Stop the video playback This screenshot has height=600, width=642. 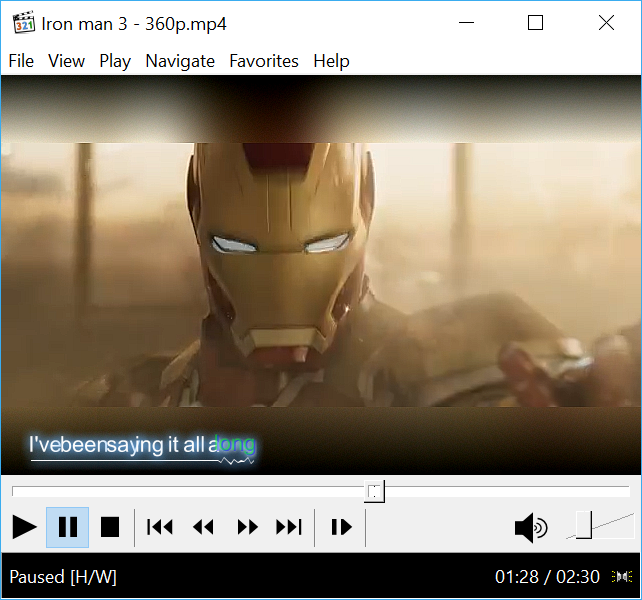point(110,527)
